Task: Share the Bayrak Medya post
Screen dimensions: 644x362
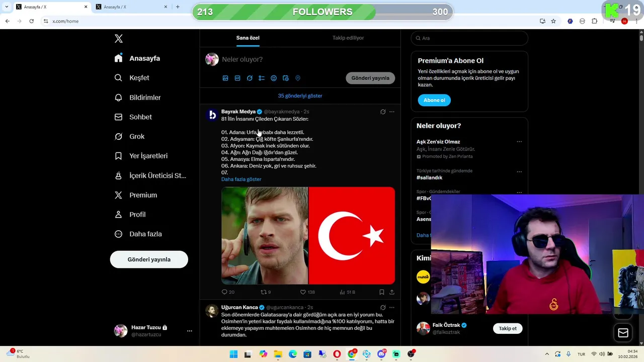Action: click(x=392, y=292)
